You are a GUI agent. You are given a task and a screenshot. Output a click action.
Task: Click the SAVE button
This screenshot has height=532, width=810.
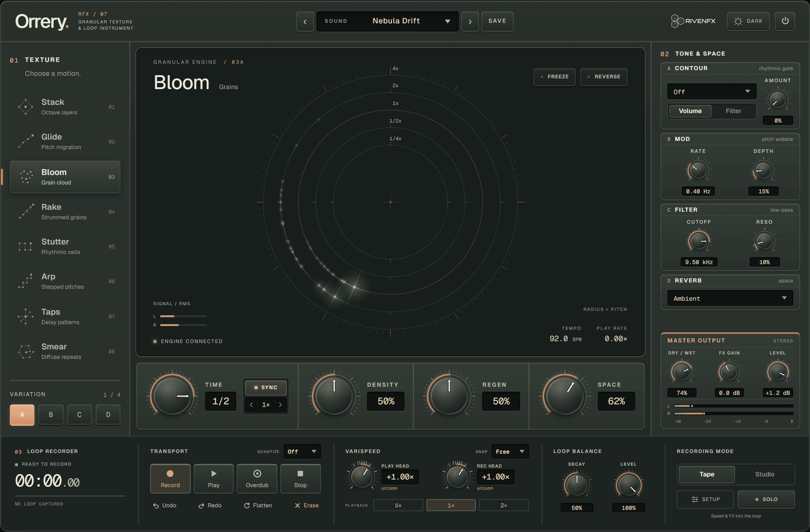coord(497,21)
